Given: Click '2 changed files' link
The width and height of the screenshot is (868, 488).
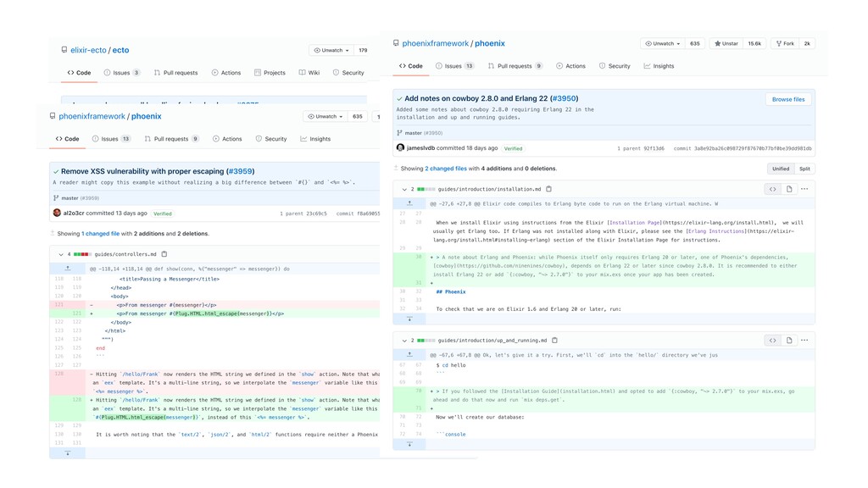Looking at the screenshot, I should 446,169.
